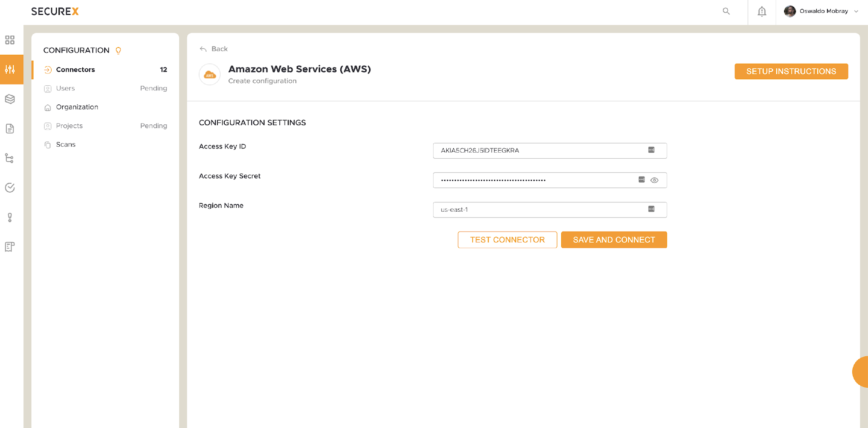Open the notifications bell icon
Viewport: 868px width, 428px height.
[762, 11]
